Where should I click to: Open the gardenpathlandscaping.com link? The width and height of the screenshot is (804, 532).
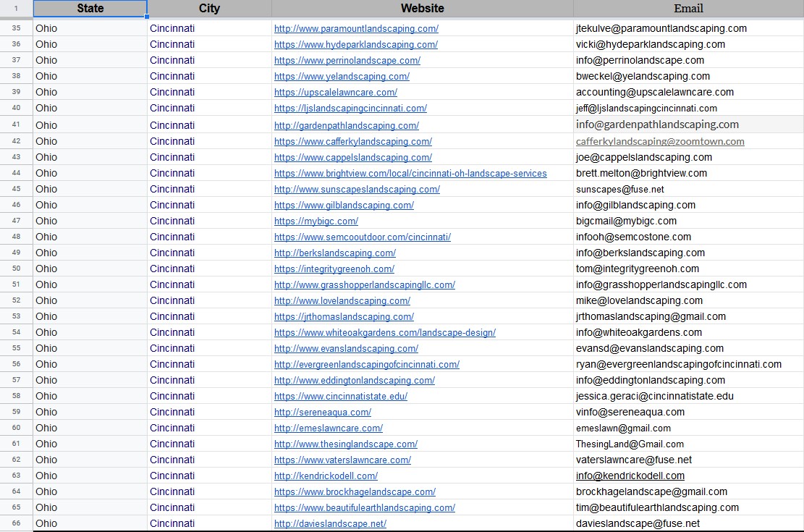347,126
